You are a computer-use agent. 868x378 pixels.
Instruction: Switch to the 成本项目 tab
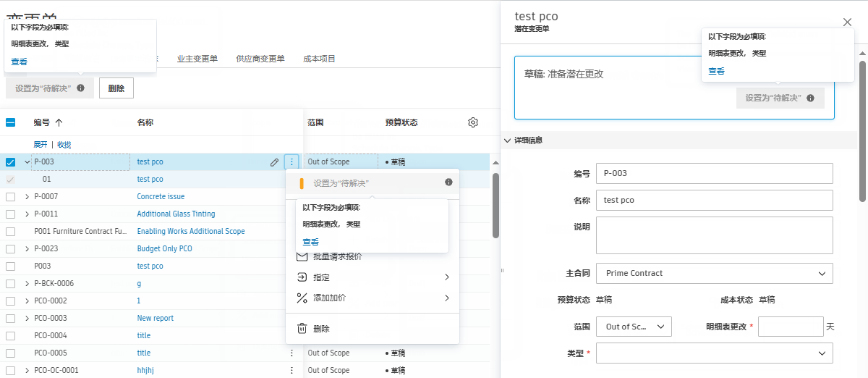coord(320,59)
